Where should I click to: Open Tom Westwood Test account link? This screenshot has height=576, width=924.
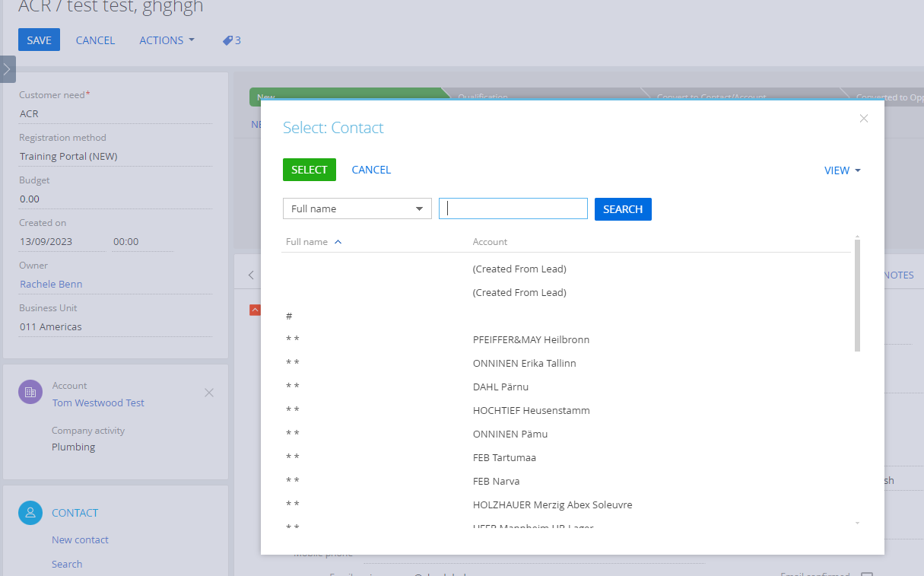point(98,403)
